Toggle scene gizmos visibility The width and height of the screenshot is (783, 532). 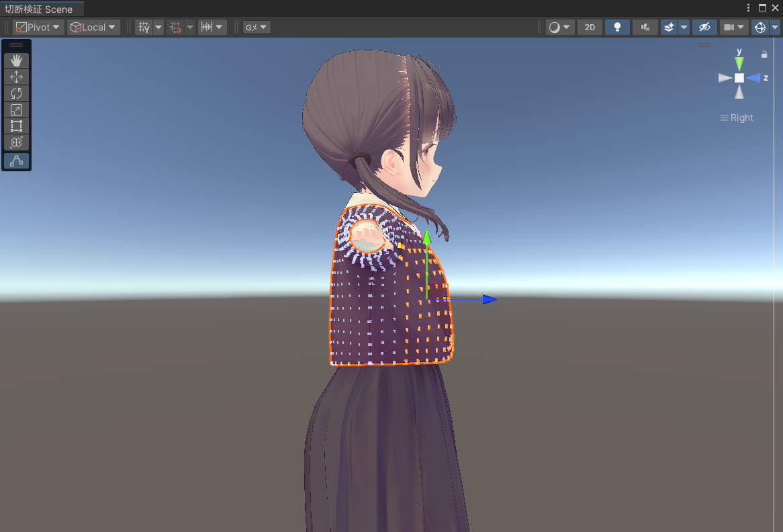[760, 28]
